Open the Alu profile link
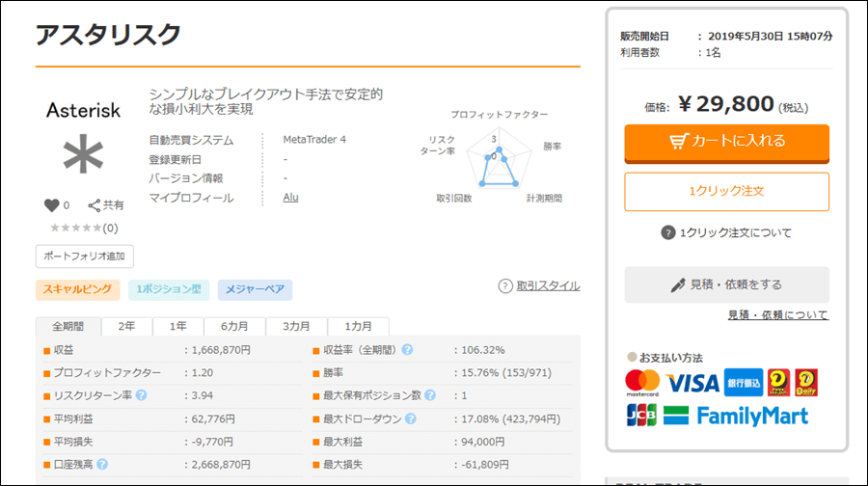This screenshot has width=868, height=486. (x=290, y=198)
